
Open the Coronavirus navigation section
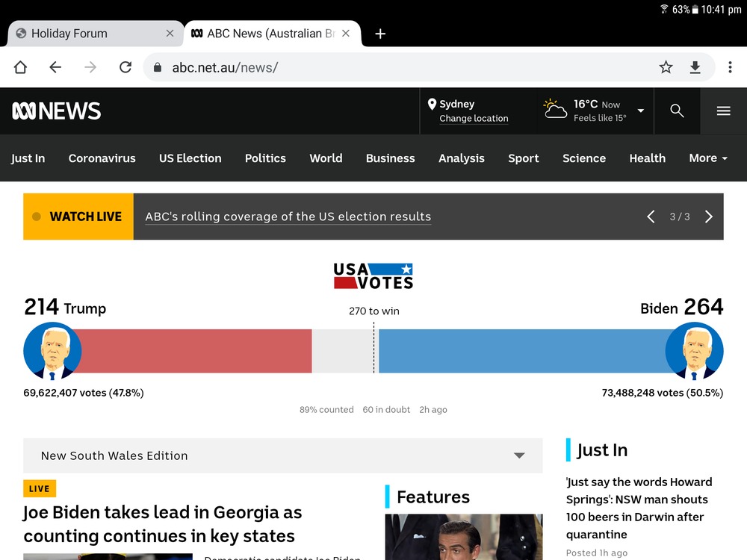pyautogui.click(x=102, y=158)
